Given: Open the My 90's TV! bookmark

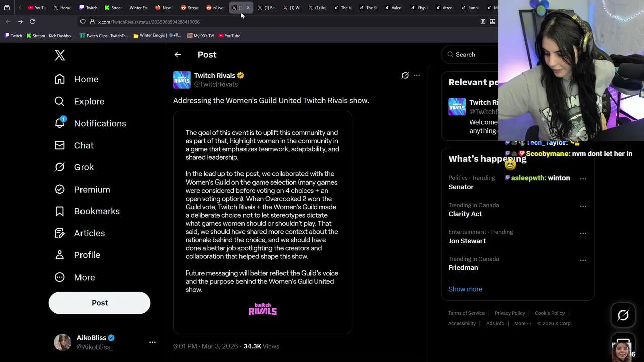Looking at the screenshot, I should 200,36.
